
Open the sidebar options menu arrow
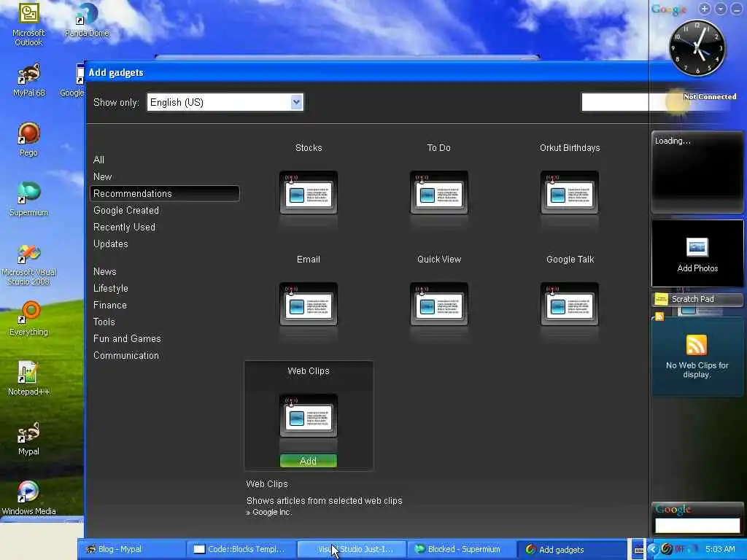pyautogui.click(x=720, y=9)
